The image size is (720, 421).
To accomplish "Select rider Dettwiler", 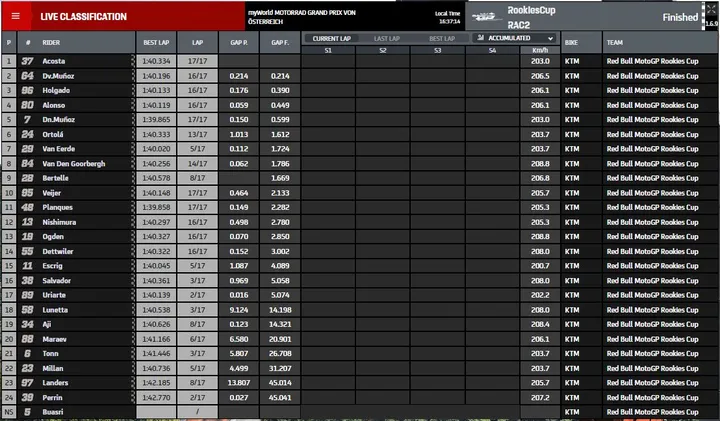I will click(x=58, y=251).
